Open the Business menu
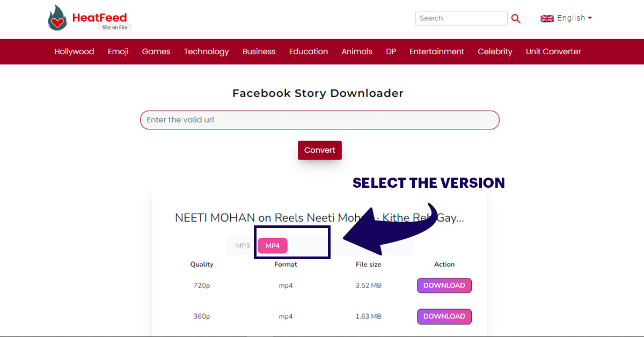 pyautogui.click(x=259, y=52)
